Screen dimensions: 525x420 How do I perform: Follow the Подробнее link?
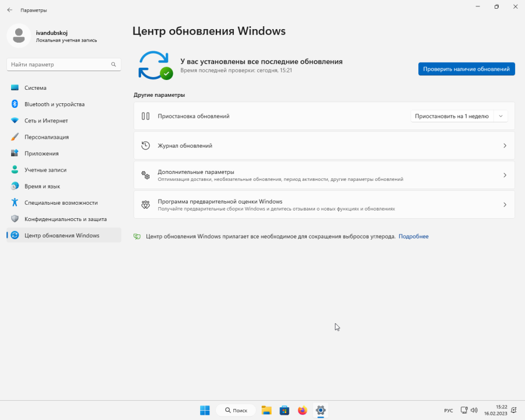pyautogui.click(x=414, y=236)
